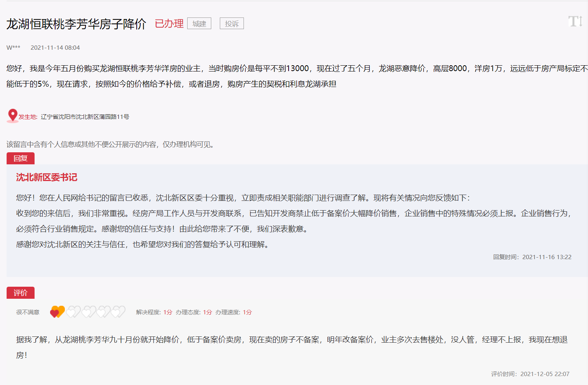The image size is (588, 385).
Task: Select the second heart rating
Action: 73,312
